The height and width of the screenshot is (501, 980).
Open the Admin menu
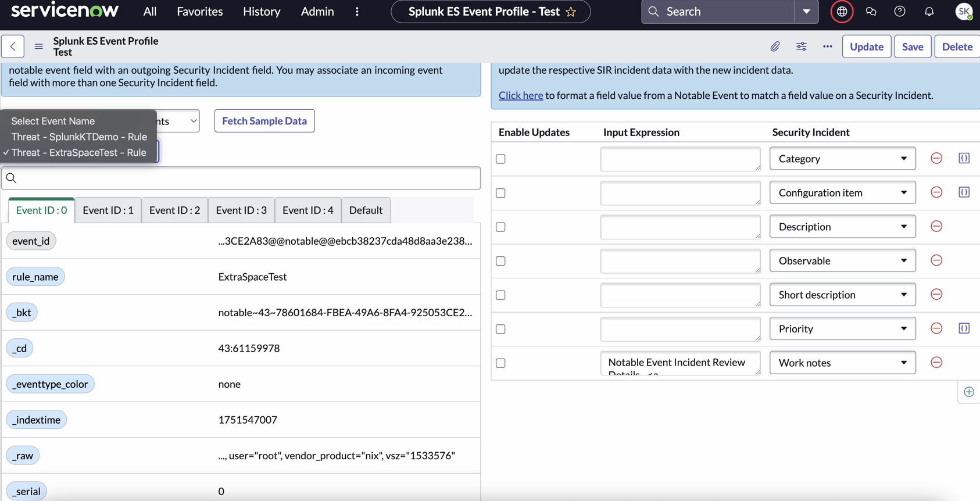click(317, 12)
